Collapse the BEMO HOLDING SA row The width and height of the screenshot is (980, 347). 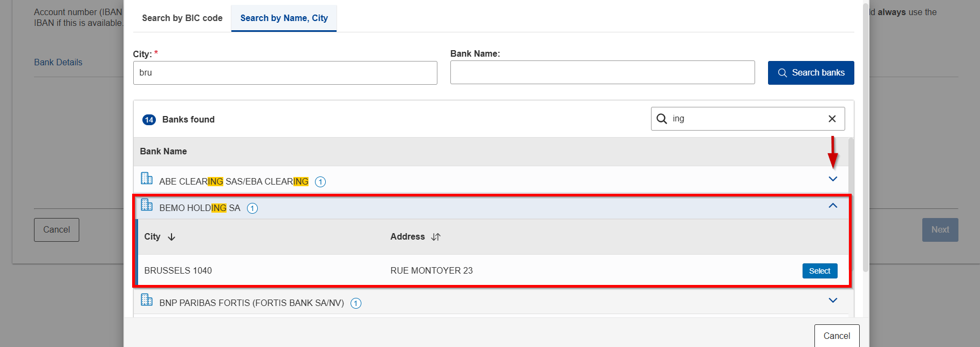[833, 206]
